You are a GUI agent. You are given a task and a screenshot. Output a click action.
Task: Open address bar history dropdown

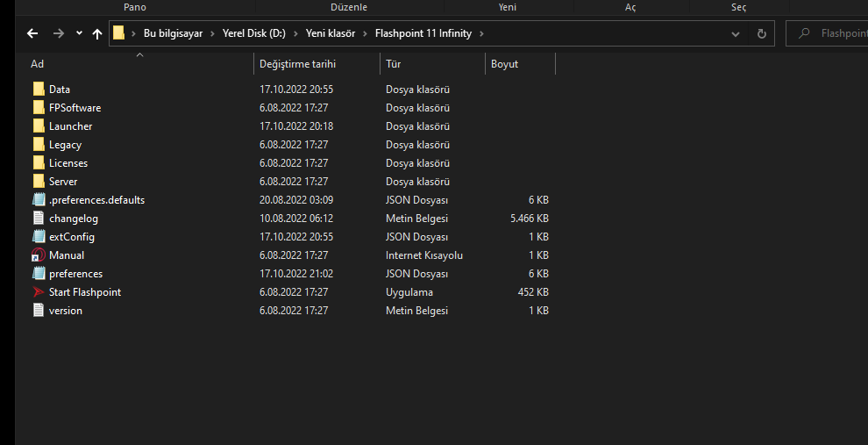coord(735,34)
